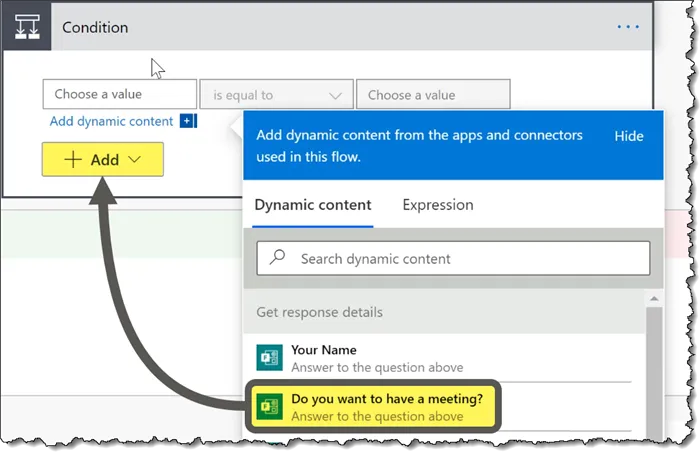Open the yellow Add dropdown button
This screenshot has height=452, width=700.
tap(103, 160)
